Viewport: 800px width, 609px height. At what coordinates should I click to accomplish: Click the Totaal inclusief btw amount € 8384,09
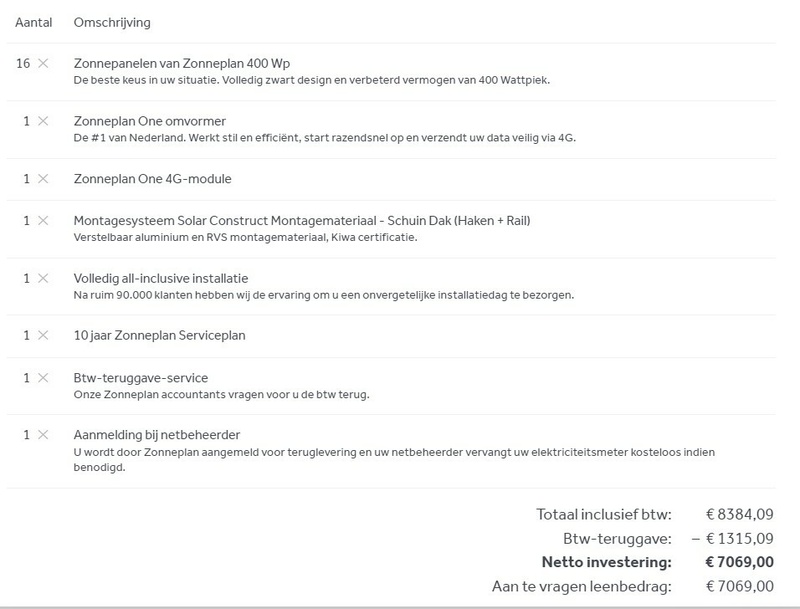coord(740,515)
